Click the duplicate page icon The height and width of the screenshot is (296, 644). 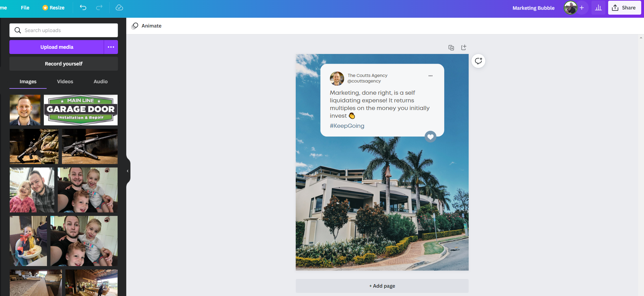(451, 48)
